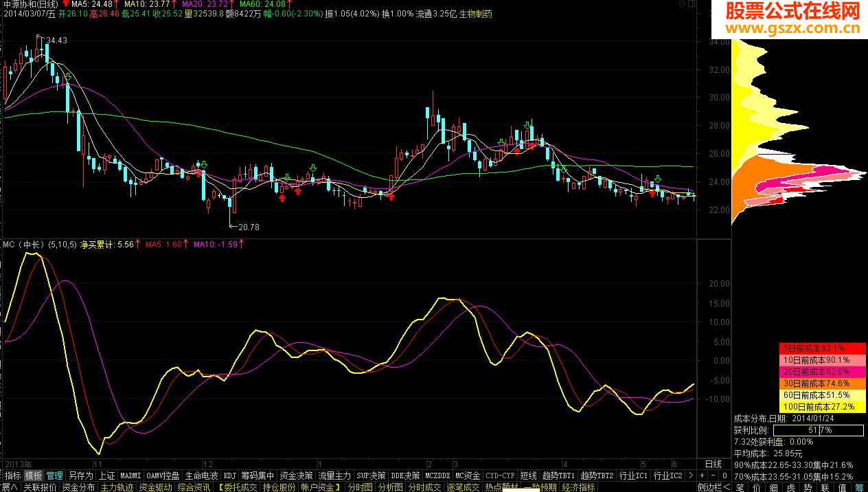Select the MADMI indicator tab
Image resolution: width=868 pixels, height=492 pixels.
tap(130, 476)
